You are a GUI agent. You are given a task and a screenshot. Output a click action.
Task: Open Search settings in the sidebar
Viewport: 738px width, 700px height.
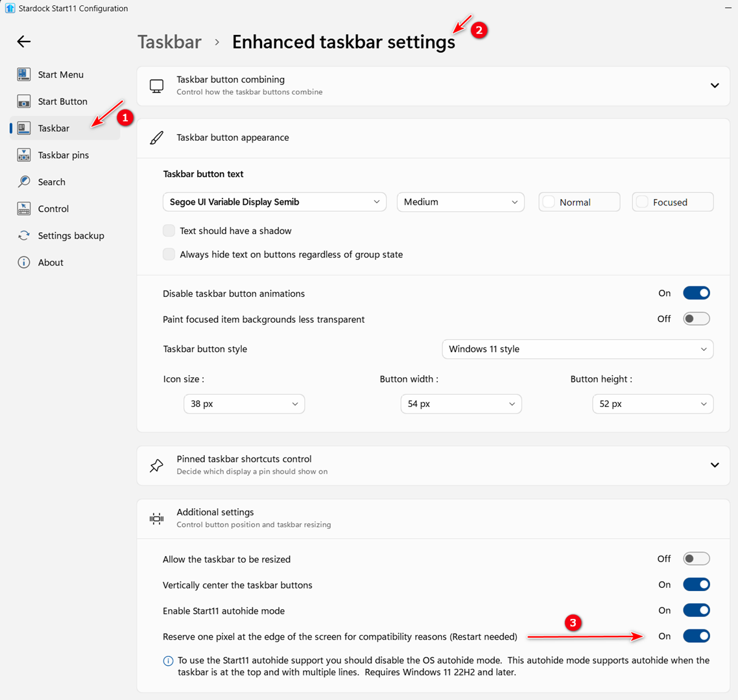coord(65,181)
